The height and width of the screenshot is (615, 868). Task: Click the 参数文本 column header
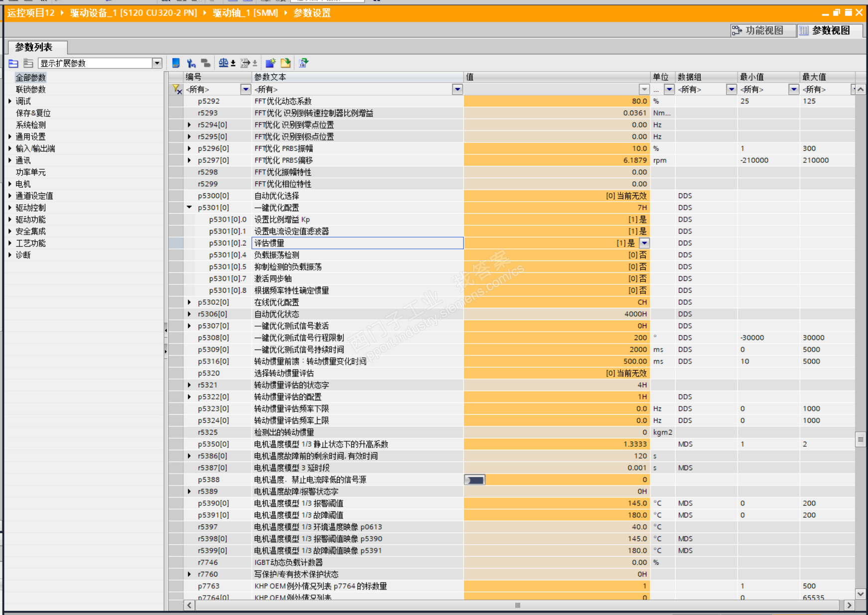[x=358, y=77]
